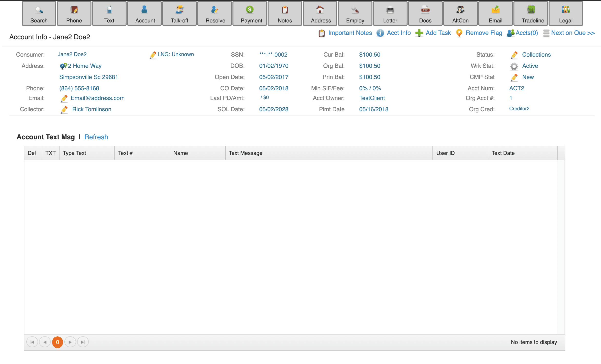Click the Add Task link
The height and width of the screenshot is (364, 601).
tap(438, 33)
